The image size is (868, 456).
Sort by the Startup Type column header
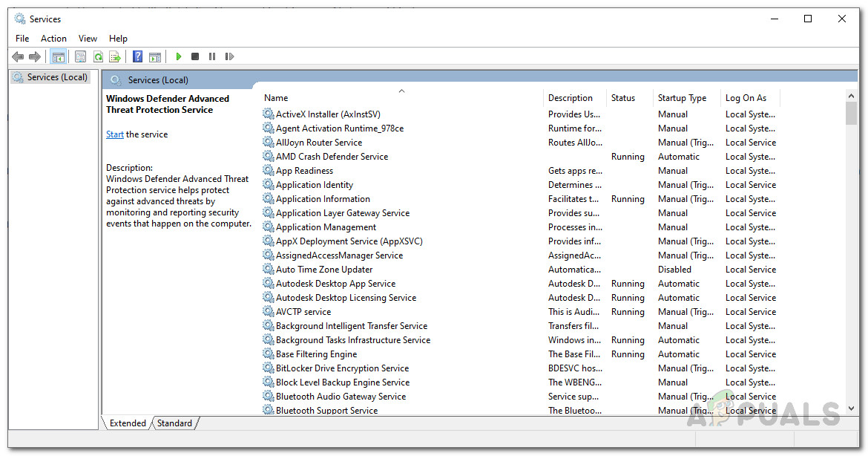(x=682, y=98)
